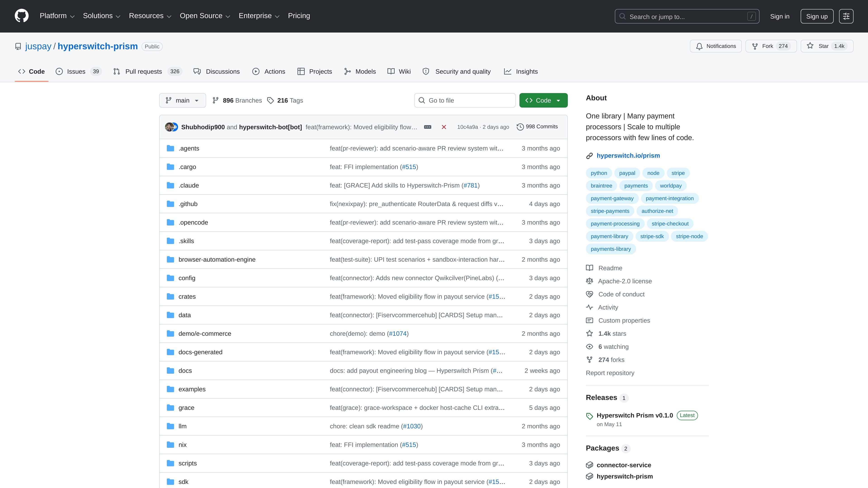Click the Sign up button
The height and width of the screenshot is (488, 868).
tap(817, 16)
